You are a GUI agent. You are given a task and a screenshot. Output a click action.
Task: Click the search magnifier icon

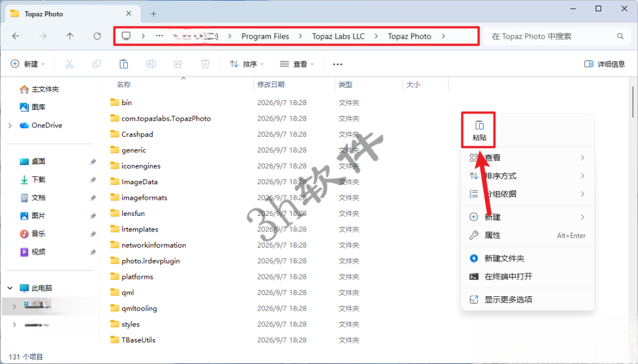point(620,36)
